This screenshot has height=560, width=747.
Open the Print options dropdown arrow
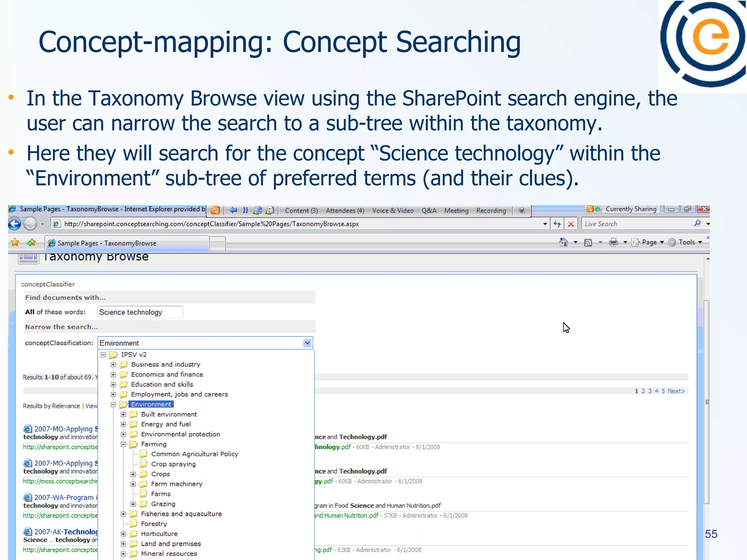(625, 242)
